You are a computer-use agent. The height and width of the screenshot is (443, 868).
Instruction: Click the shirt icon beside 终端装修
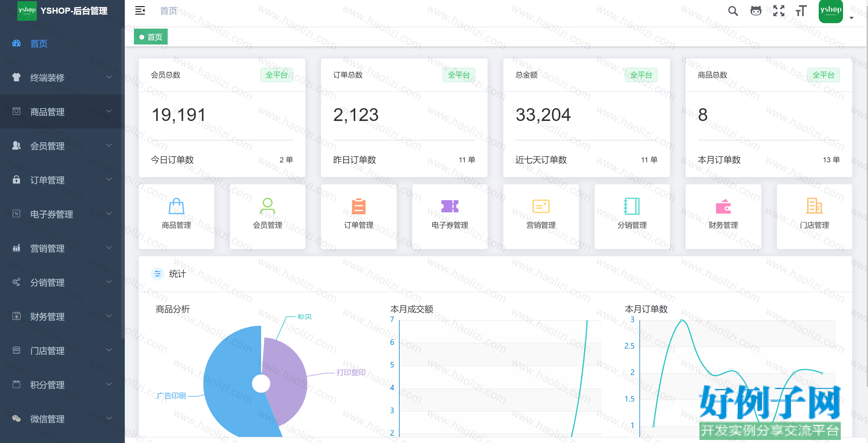click(16, 77)
